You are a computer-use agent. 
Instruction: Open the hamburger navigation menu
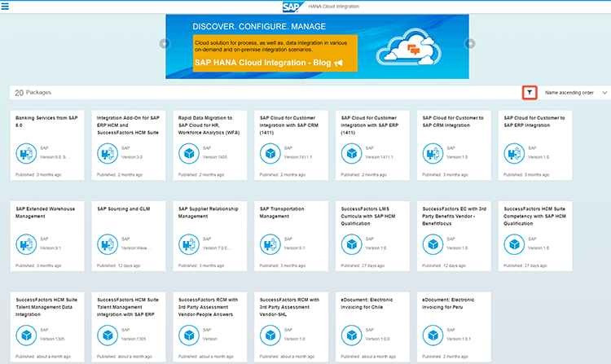(7, 7)
